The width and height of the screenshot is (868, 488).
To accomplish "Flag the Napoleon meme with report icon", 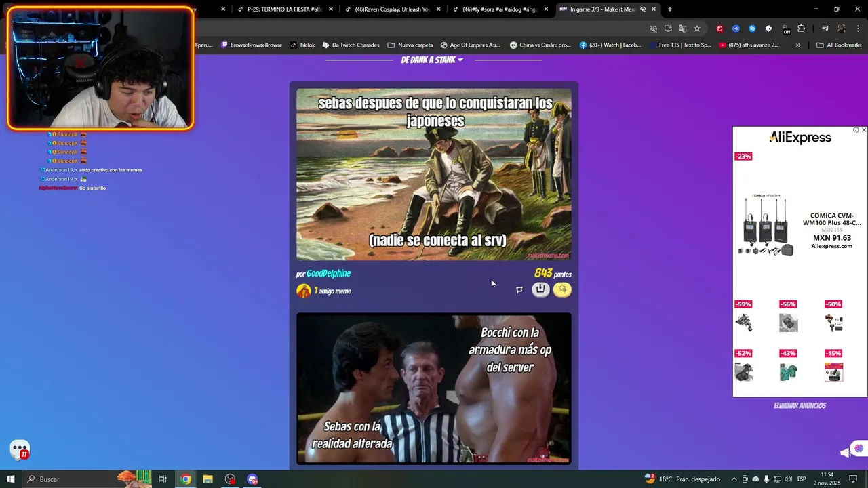I will pos(519,290).
